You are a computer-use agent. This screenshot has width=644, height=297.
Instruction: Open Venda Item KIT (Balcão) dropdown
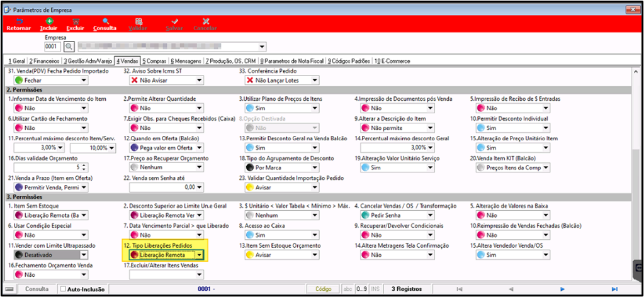point(545,167)
